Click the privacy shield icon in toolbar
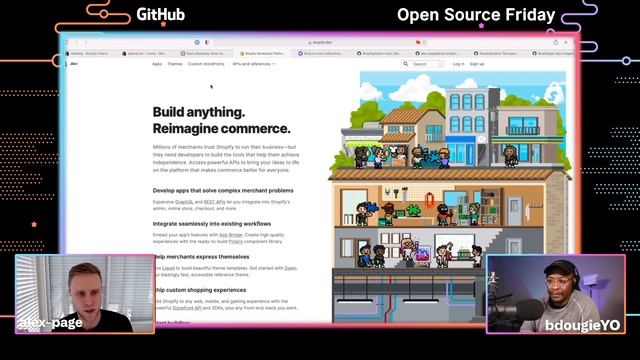Image resolution: width=640 pixels, height=360 pixels. pyautogui.click(x=207, y=42)
